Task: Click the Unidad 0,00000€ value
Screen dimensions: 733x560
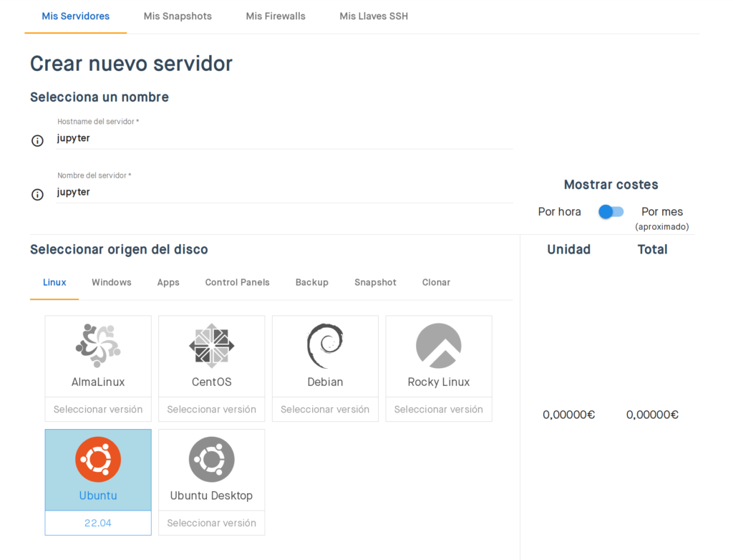Action: 569,415
